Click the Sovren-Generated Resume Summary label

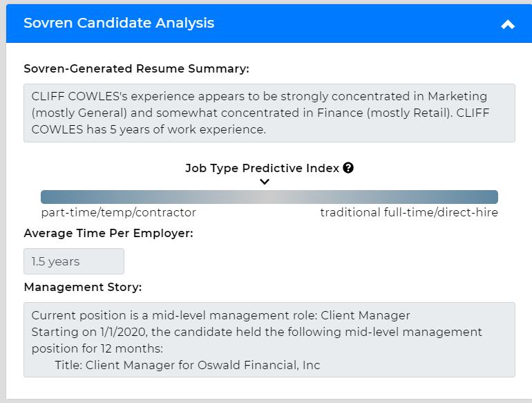tap(136, 68)
